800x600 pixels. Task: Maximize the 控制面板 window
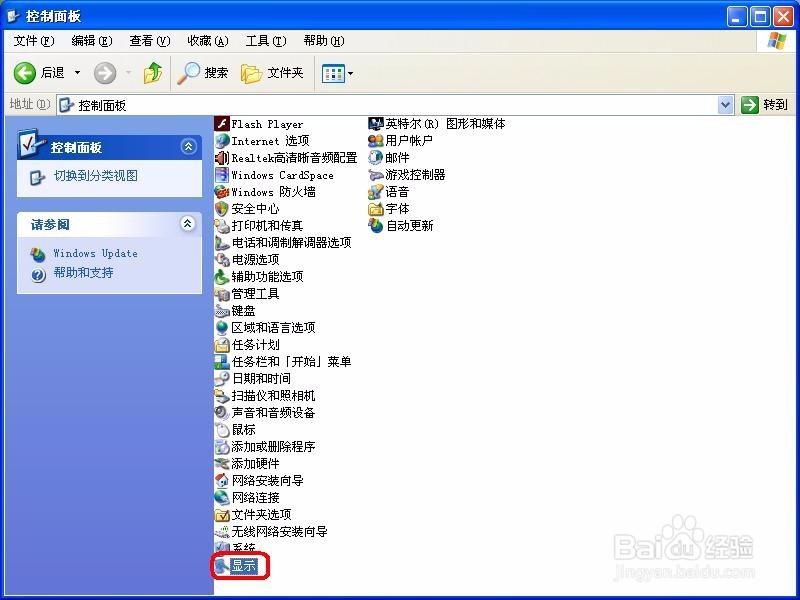(x=760, y=17)
